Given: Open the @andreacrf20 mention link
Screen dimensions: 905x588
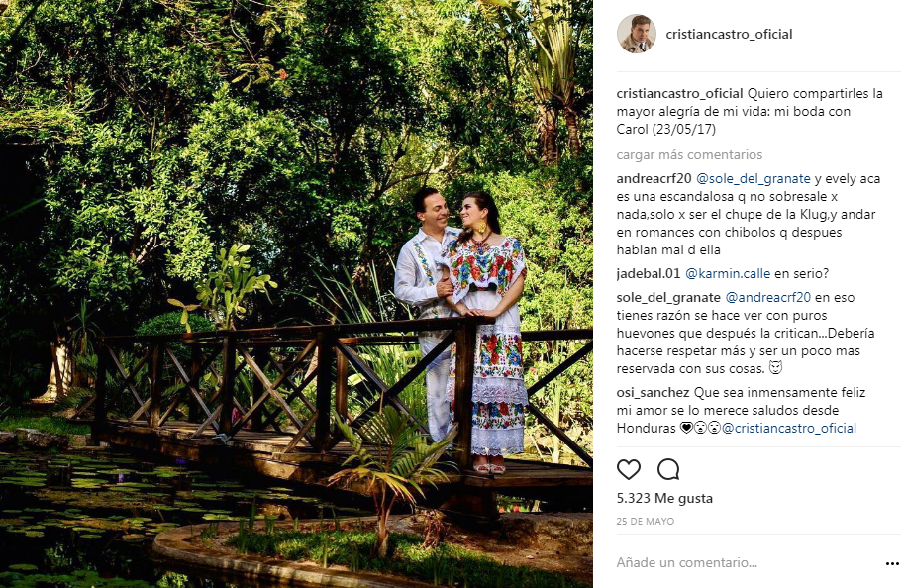Looking at the screenshot, I should (x=768, y=297).
